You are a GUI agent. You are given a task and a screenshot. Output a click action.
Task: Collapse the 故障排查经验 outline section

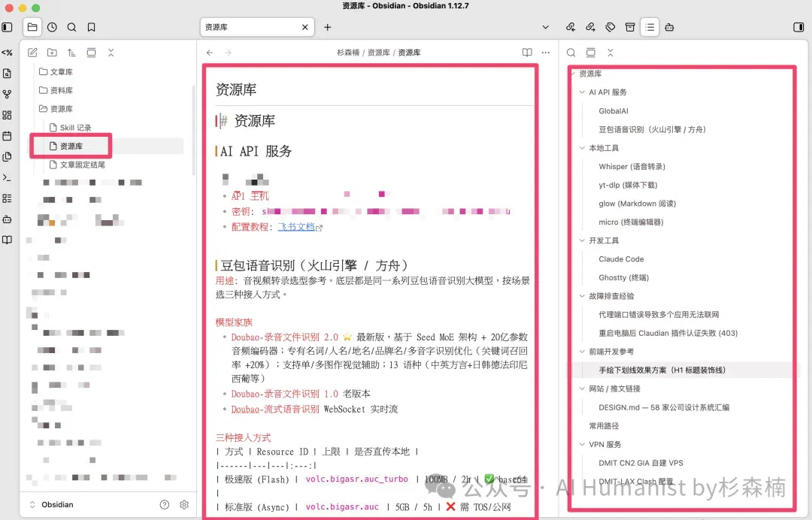click(582, 296)
